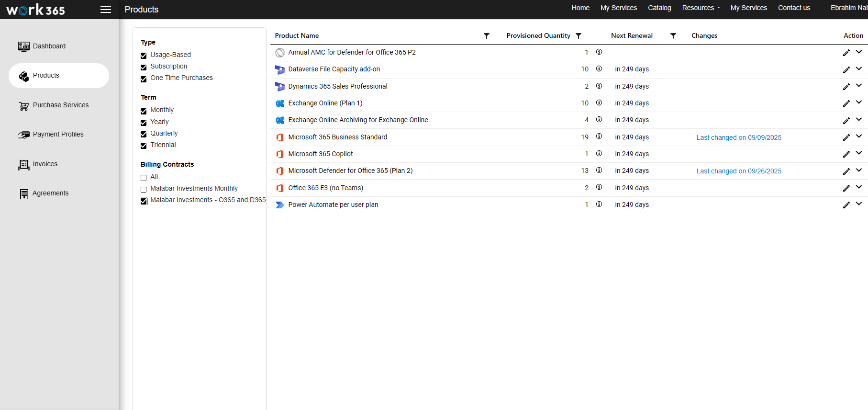This screenshot has height=410, width=868.
Task: Click the Next Renewal column header text
Action: tap(632, 35)
